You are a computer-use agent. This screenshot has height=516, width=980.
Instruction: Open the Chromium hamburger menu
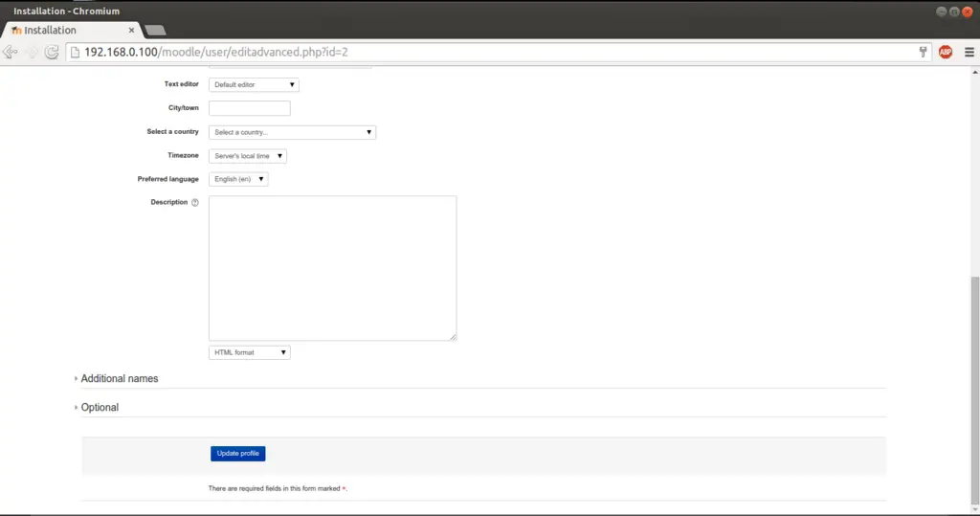[x=969, y=52]
